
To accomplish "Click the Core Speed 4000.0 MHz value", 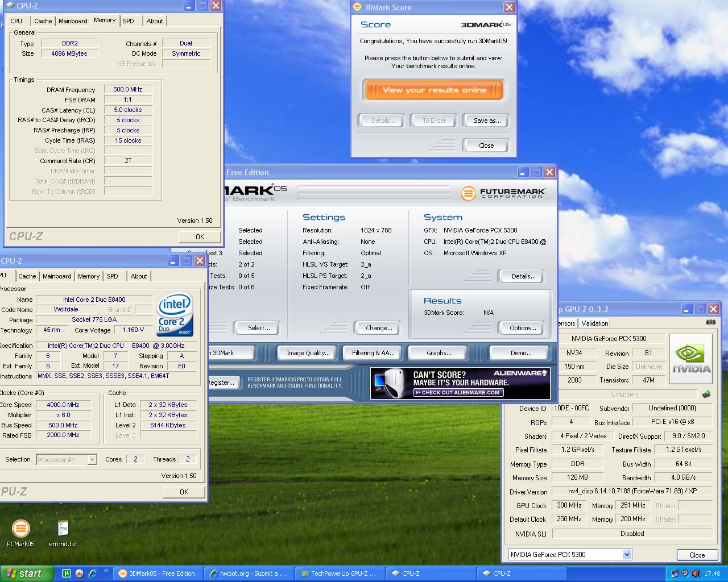I will [63, 405].
